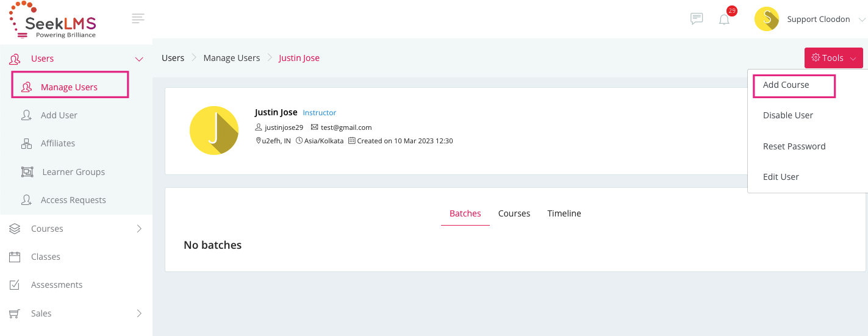Click the Affiliates hierarchy icon
Image resolution: width=868 pixels, height=336 pixels.
click(26, 143)
